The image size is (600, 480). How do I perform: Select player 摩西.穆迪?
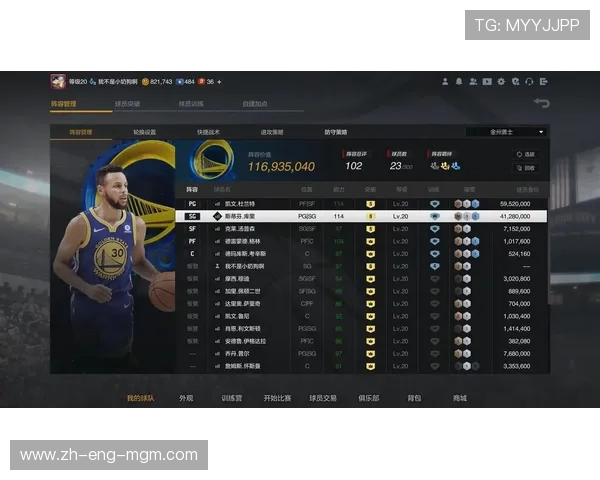click(237, 279)
